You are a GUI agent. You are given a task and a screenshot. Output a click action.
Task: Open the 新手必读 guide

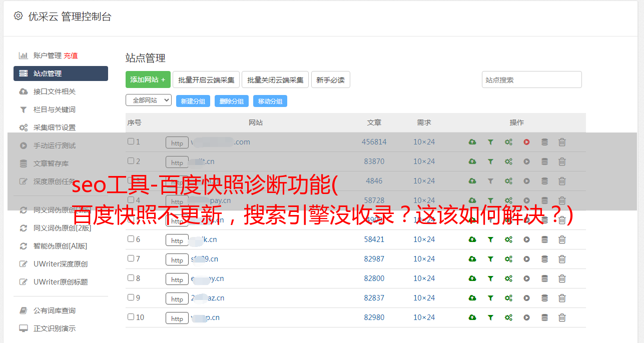(x=330, y=79)
